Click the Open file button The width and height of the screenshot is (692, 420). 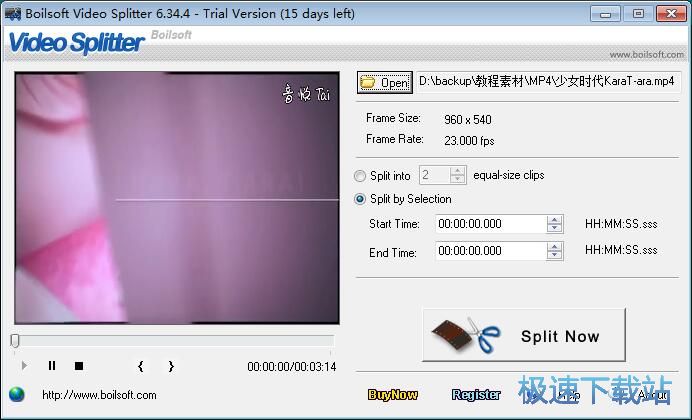coord(384,82)
